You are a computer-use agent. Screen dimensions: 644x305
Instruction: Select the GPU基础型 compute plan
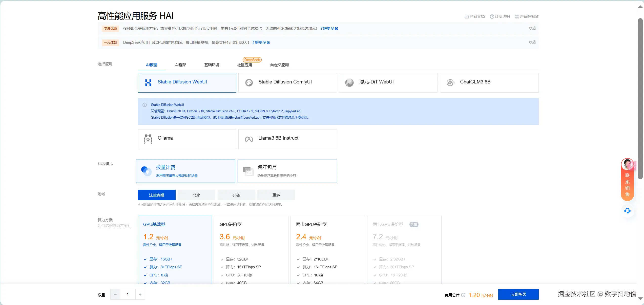pyautogui.click(x=175, y=250)
